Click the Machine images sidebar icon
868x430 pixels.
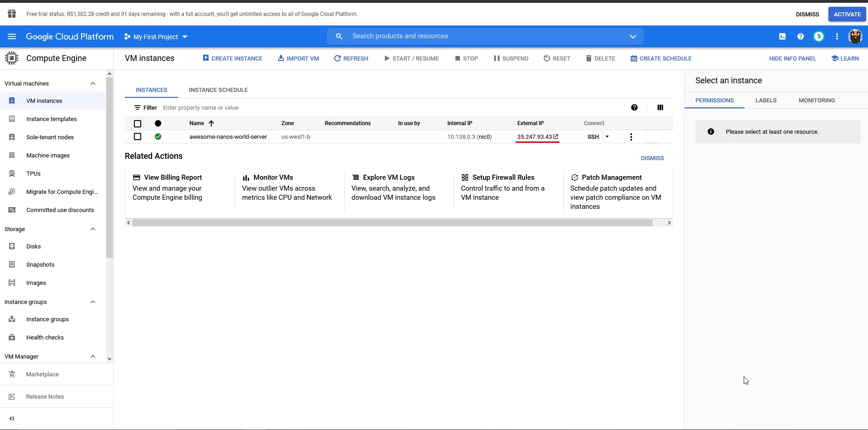pyautogui.click(x=12, y=155)
